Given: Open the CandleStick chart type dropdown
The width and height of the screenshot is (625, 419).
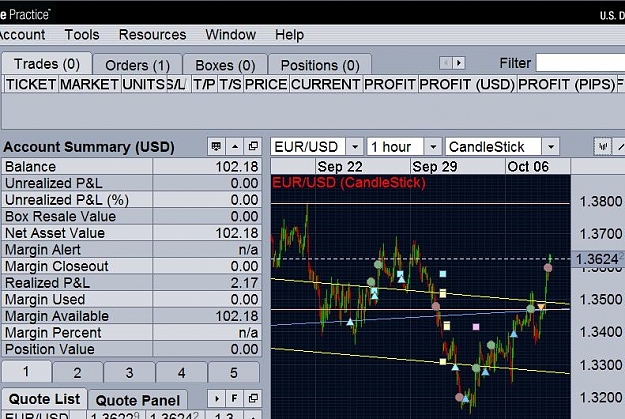Looking at the screenshot, I should tap(550, 147).
